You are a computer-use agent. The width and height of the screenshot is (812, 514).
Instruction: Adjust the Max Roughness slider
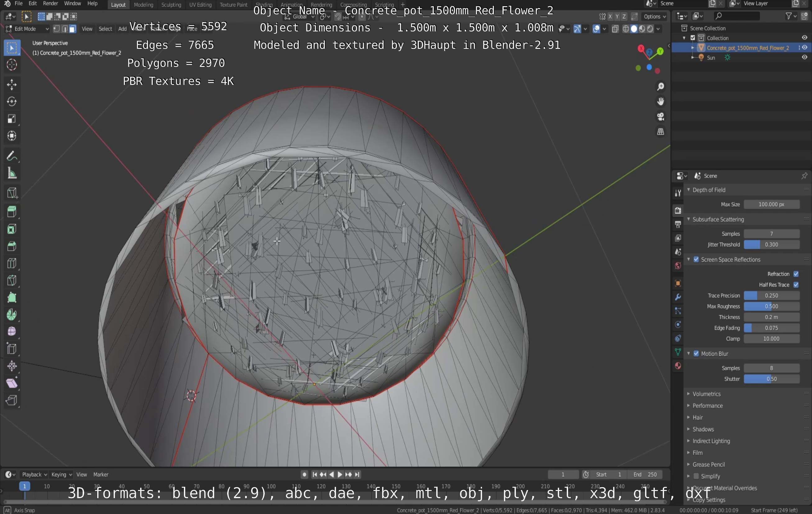771,307
